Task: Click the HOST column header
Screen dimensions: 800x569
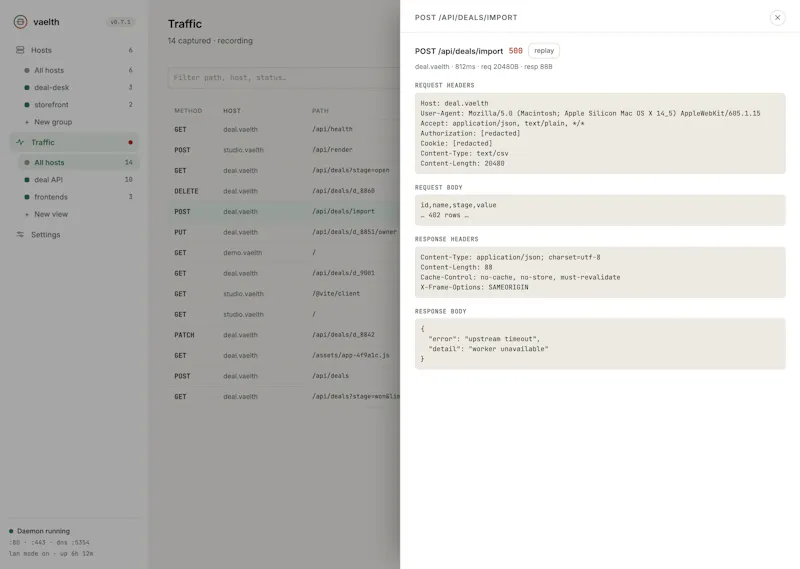Action: pyautogui.click(x=232, y=111)
